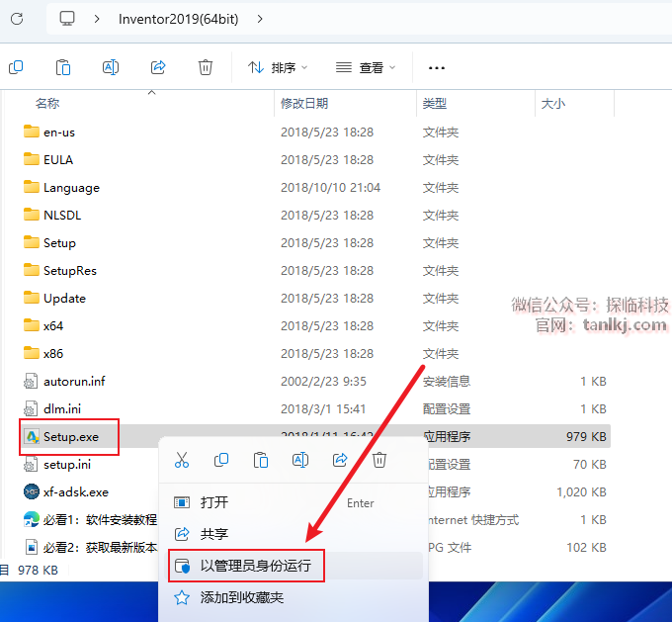672x622 pixels.
Task: Click the refresh icon in address bar
Action: pos(17,19)
